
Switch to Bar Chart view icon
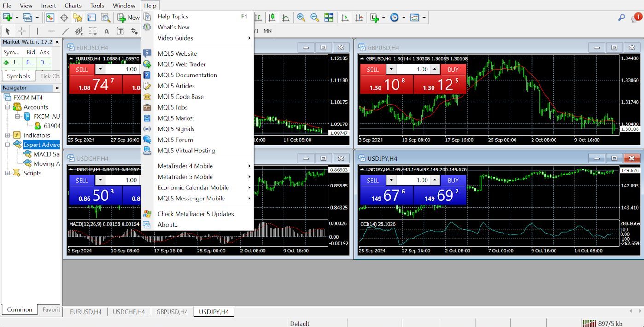(258, 18)
